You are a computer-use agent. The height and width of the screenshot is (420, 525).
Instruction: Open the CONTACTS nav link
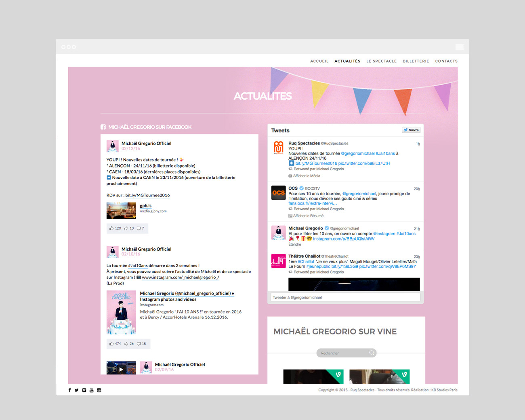click(446, 61)
